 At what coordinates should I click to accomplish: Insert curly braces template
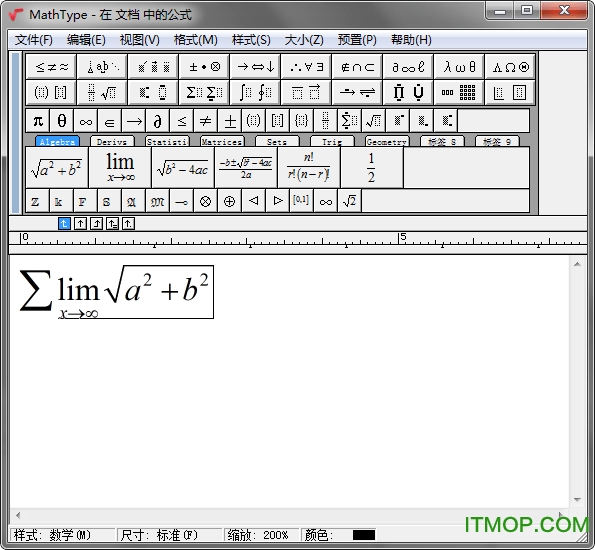coord(301,121)
